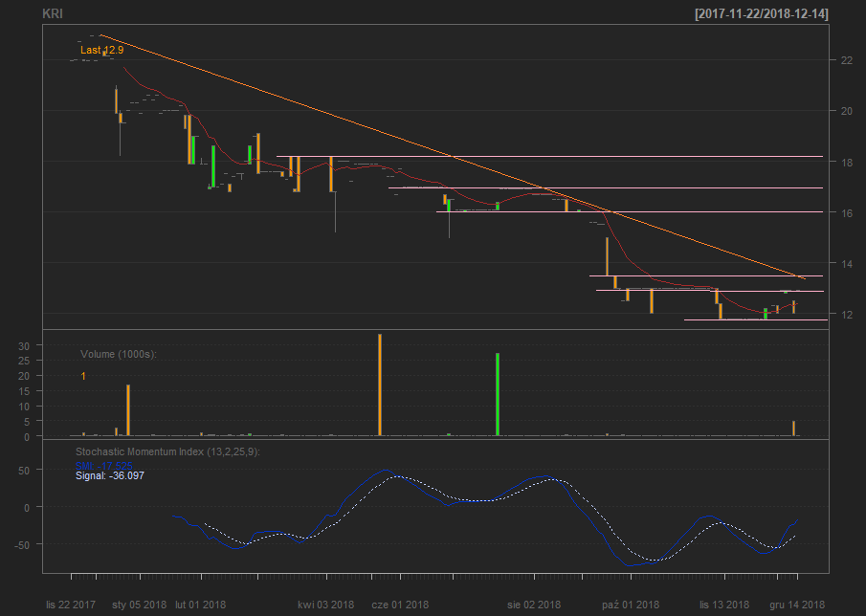
Task: Click the volume axis label 25
Action: (23, 361)
